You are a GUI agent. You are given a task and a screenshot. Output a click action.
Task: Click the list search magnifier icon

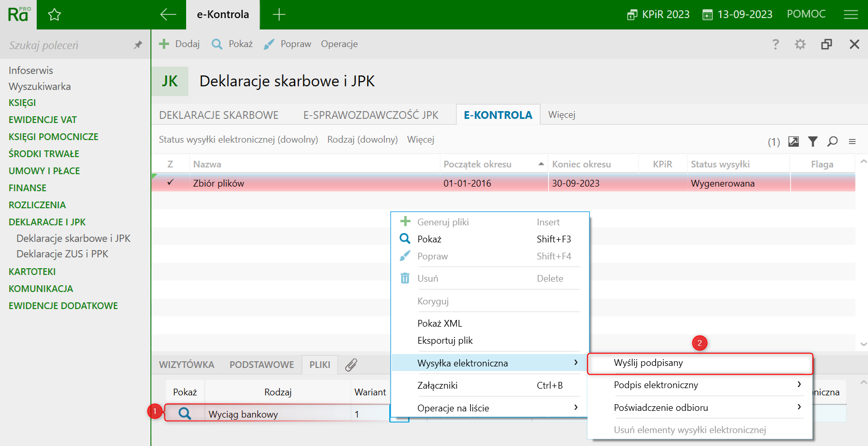(832, 141)
